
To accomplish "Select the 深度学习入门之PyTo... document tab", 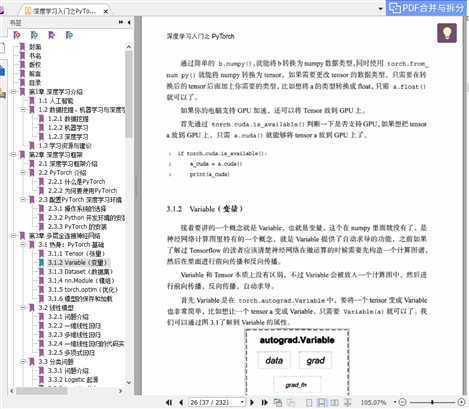I will [x=65, y=11].
